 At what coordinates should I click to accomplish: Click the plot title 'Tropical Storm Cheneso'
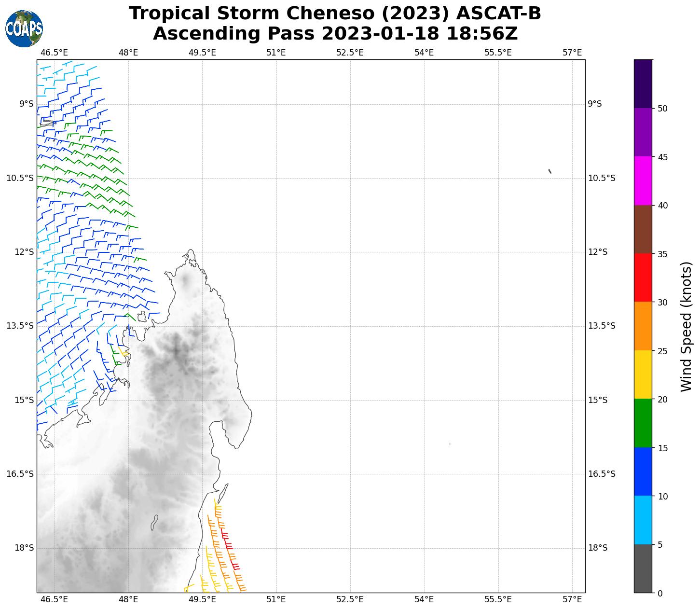335,14
